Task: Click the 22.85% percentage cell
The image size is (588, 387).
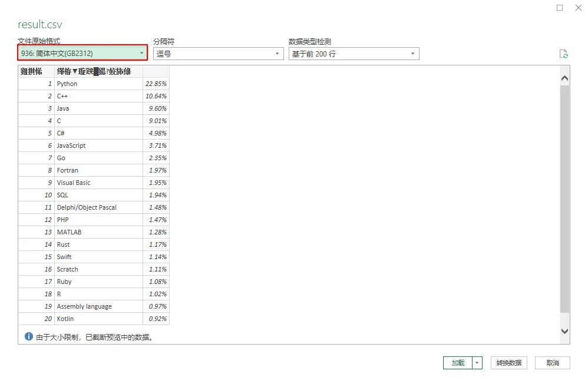Action: pos(156,84)
